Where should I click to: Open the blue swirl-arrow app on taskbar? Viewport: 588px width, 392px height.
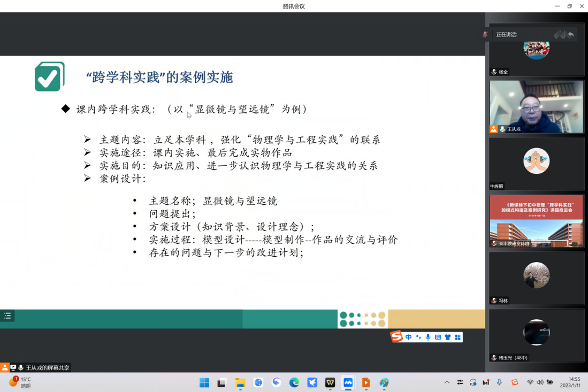pos(276,382)
